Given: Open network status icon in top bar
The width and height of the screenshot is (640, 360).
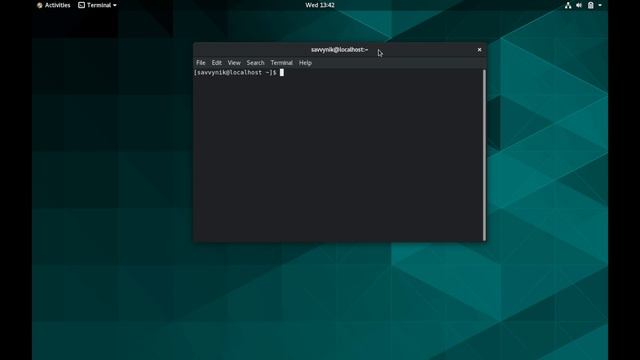Looking at the screenshot, I should (x=568, y=5).
